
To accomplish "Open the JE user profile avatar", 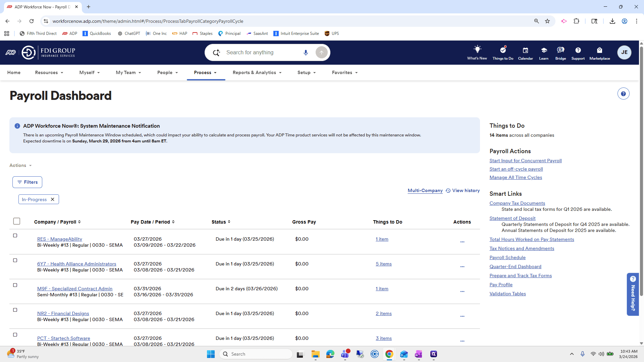I will coord(624,52).
